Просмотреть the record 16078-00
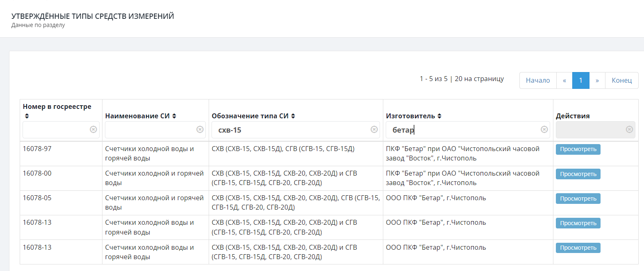 pos(578,174)
